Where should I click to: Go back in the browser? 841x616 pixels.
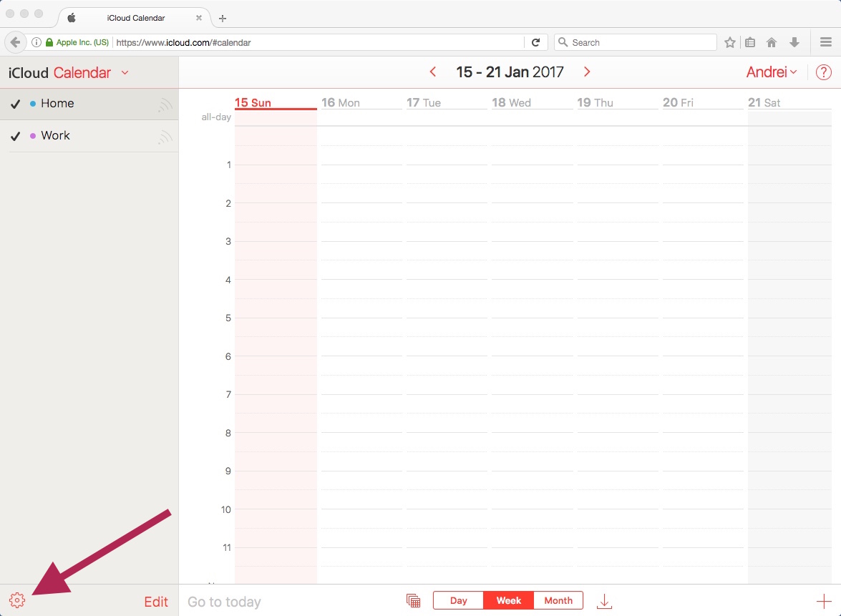click(15, 42)
